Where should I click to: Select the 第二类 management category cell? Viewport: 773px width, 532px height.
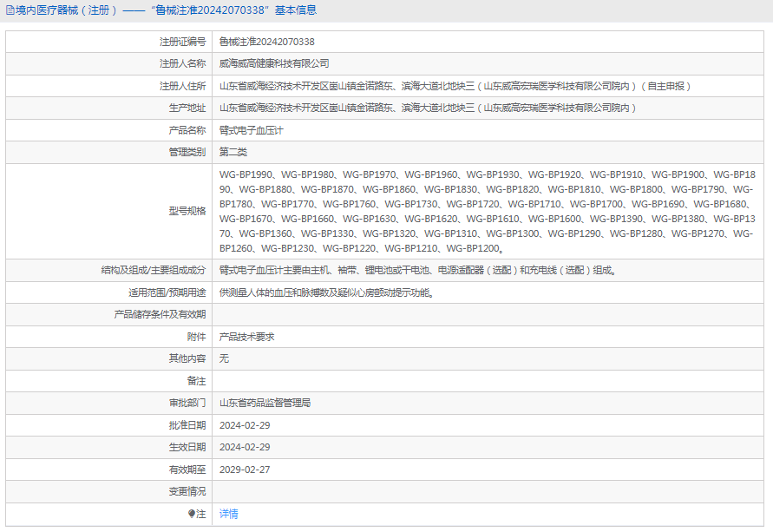point(233,152)
